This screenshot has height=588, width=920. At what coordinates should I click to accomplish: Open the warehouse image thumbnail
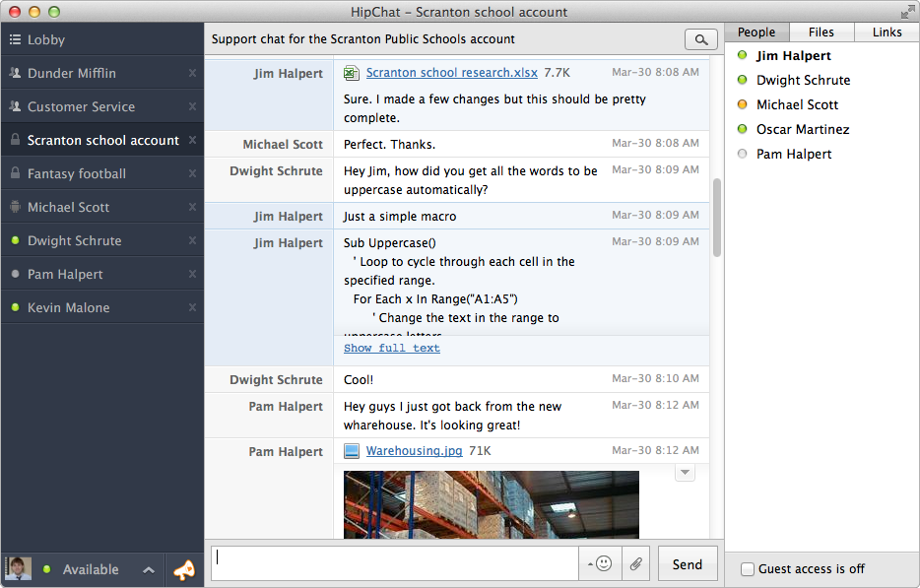(492, 504)
